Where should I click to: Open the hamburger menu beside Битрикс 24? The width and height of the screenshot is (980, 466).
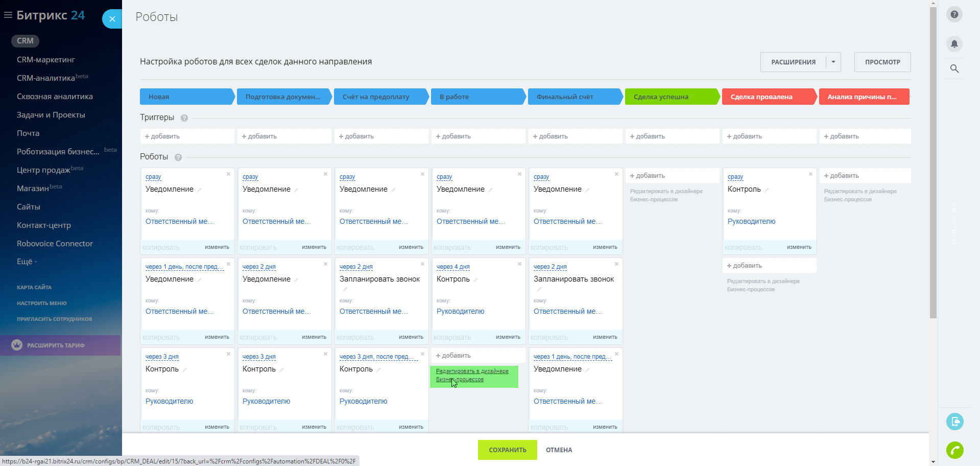(8, 15)
